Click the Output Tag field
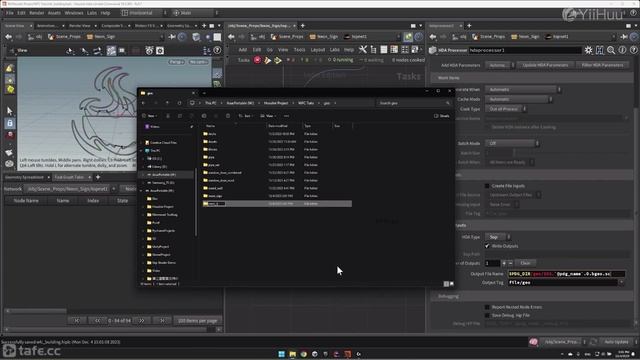This screenshot has height=360, width=640. pos(563,282)
